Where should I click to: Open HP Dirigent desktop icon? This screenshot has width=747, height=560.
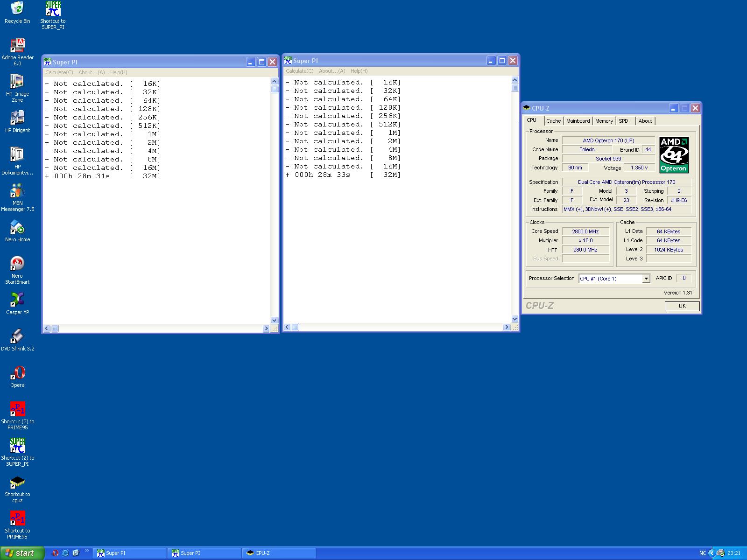(17, 121)
